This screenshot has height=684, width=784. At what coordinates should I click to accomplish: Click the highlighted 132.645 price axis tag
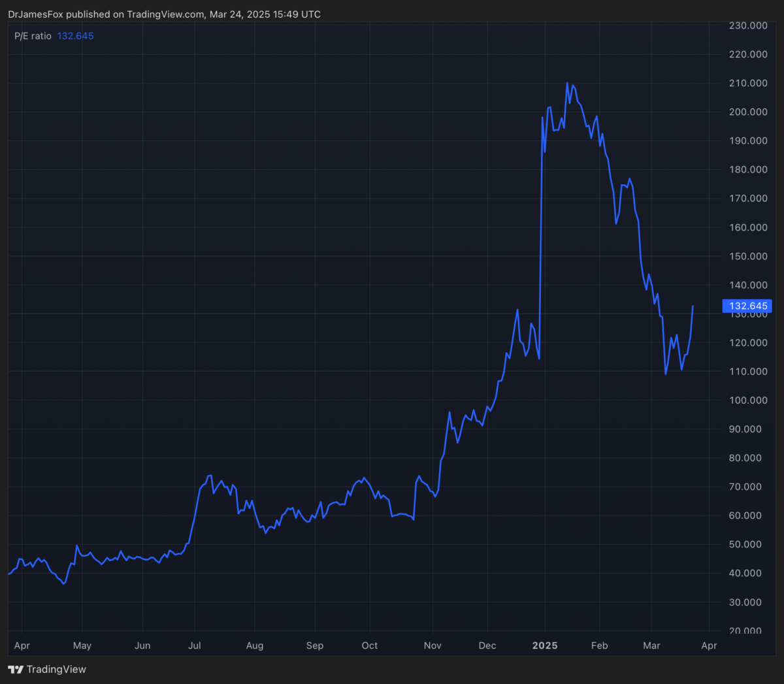point(747,306)
